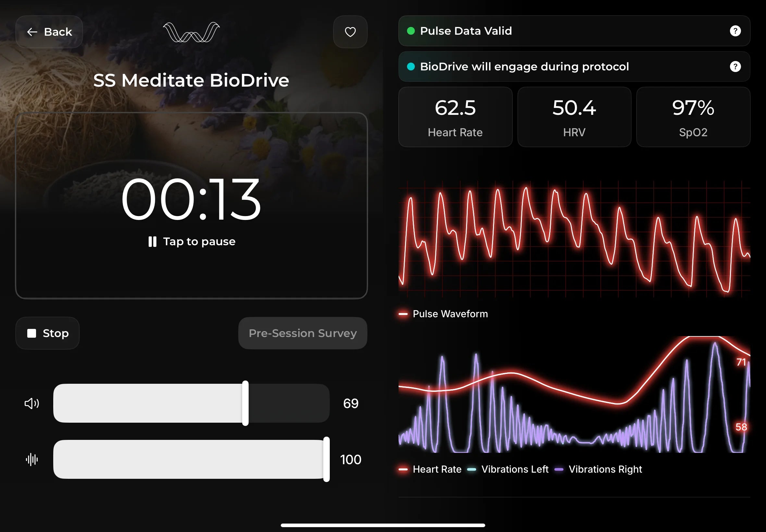Open help for Pulse Data Valid
766x532 pixels.
(x=735, y=31)
